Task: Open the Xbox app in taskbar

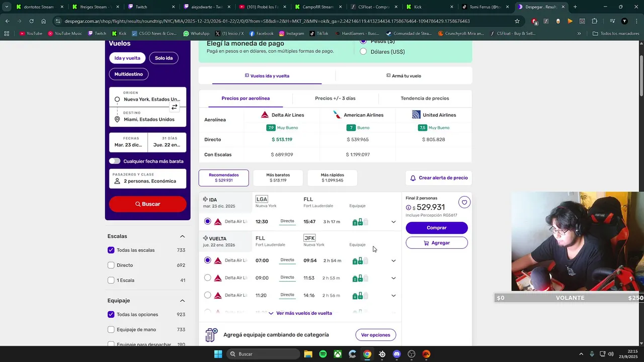Action: (338, 354)
